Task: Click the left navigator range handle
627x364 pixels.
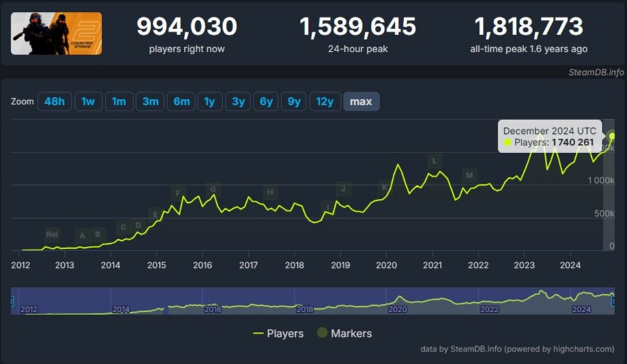Action: click(11, 302)
